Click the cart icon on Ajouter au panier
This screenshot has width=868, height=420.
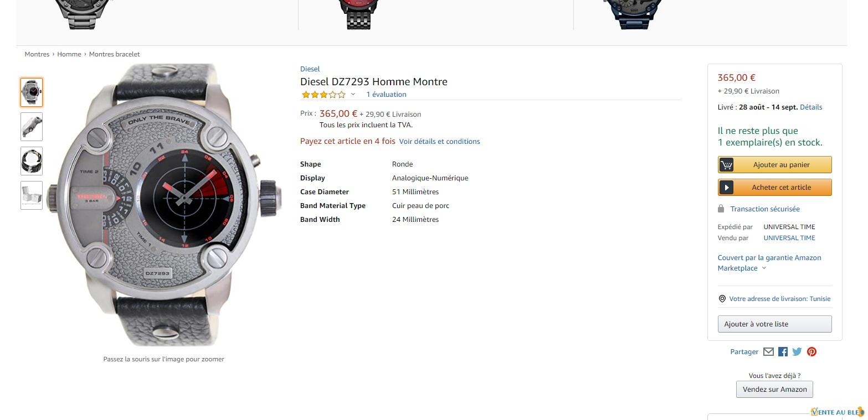tap(726, 165)
